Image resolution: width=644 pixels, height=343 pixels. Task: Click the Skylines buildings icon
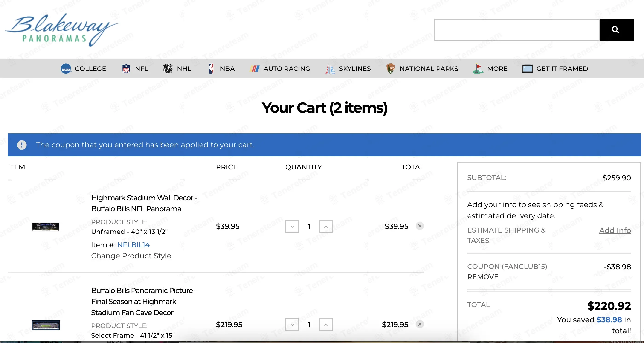(x=330, y=69)
